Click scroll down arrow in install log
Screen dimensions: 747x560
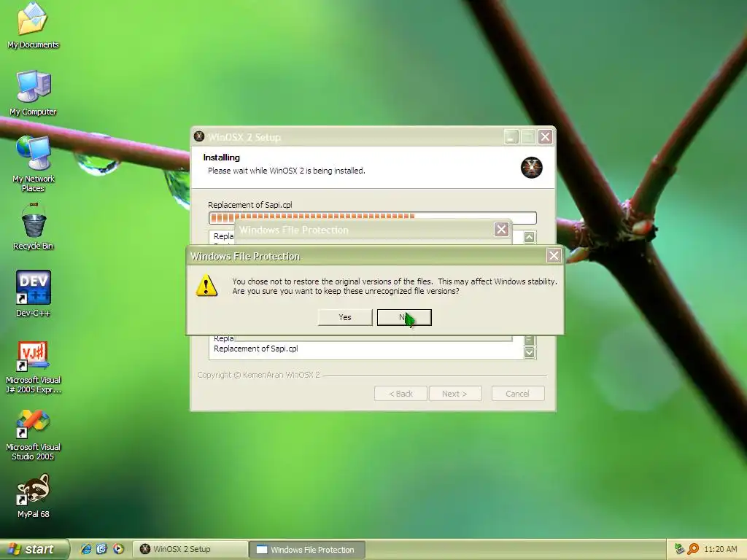530,353
